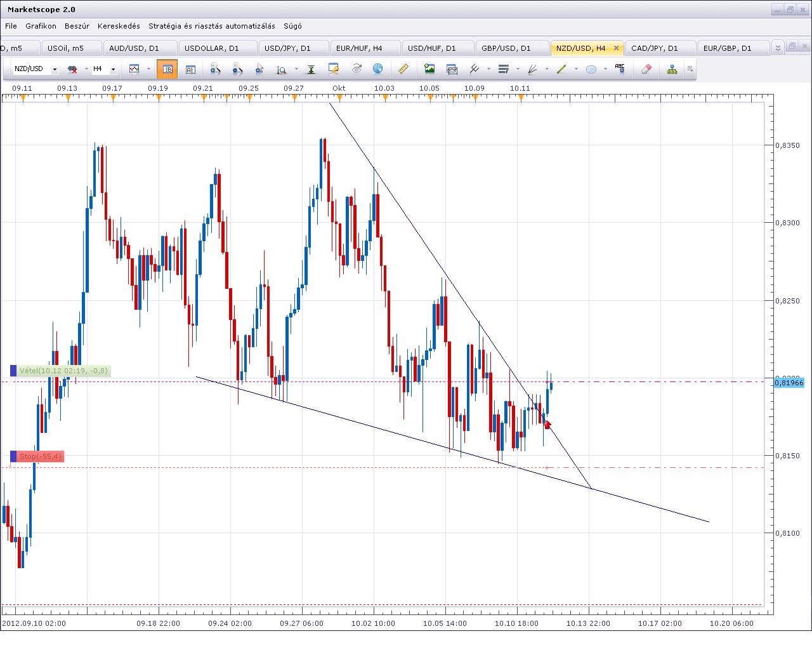The width and height of the screenshot is (812, 650).
Task: Expand the pitchfork tool dropdown arrow
Action: coord(488,69)
